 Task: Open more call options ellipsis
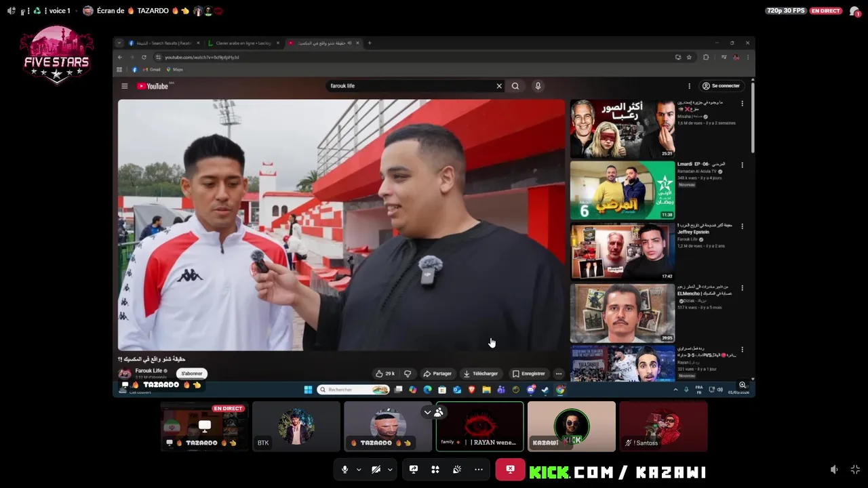tap(479, 470)
